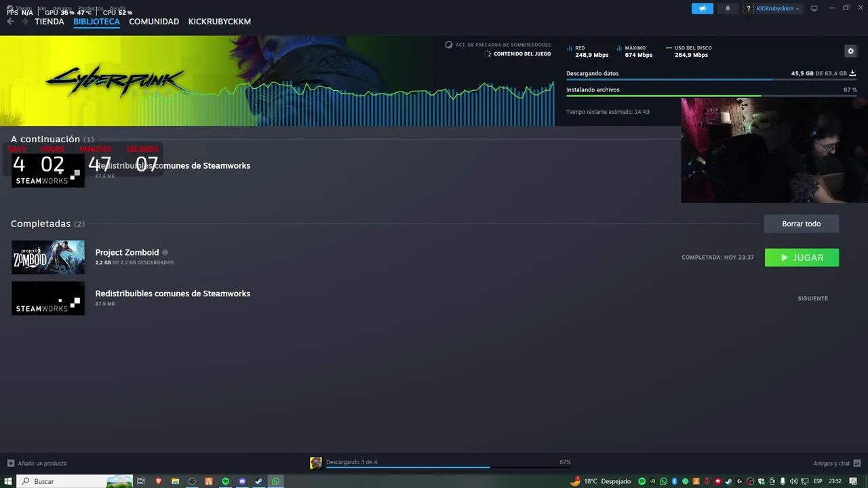Click the Bluetooth tray icon
This screenshot has height=488, width=868.
pyautogui.click(x=675, y=481)
